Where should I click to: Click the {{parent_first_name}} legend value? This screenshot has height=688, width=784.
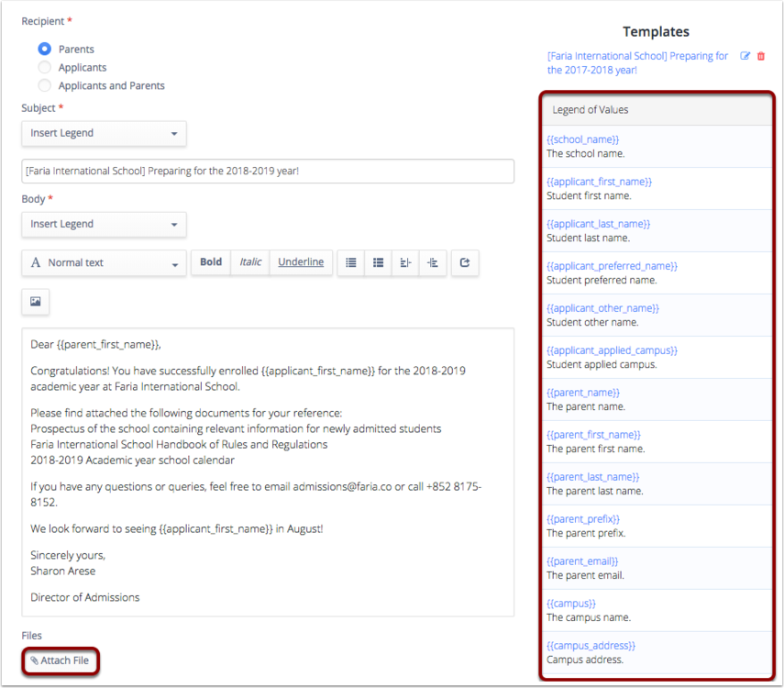593,435
